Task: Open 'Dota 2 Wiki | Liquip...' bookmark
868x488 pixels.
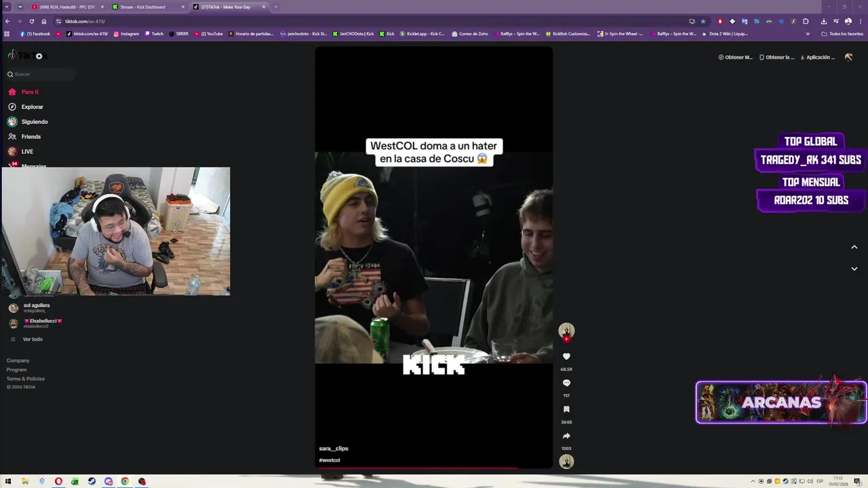Action: (725, 33)
